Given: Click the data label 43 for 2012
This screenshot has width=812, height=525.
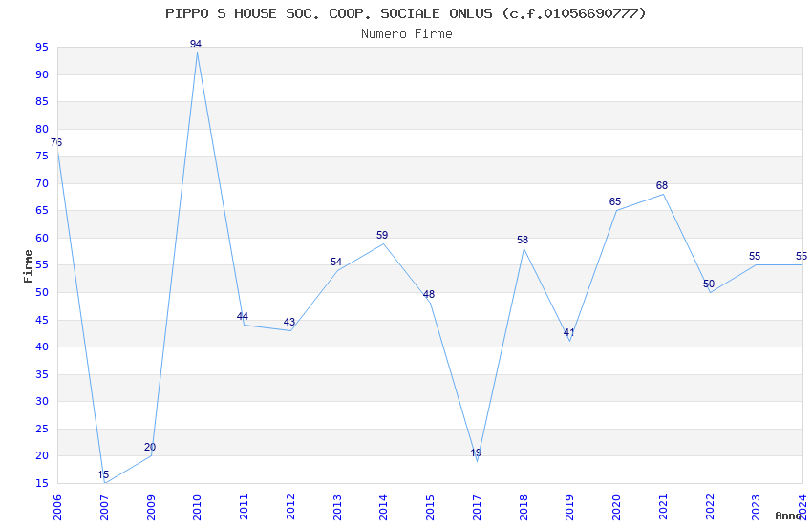Looking at the screenshot, I should tap(288, 322).
